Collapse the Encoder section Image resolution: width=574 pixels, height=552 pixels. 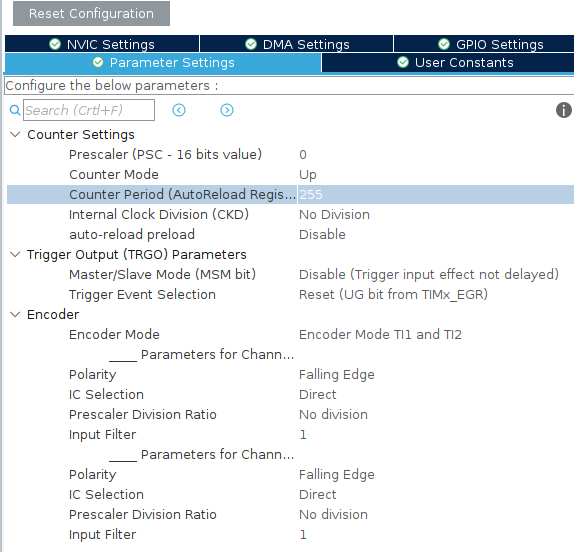pos(15,314)
